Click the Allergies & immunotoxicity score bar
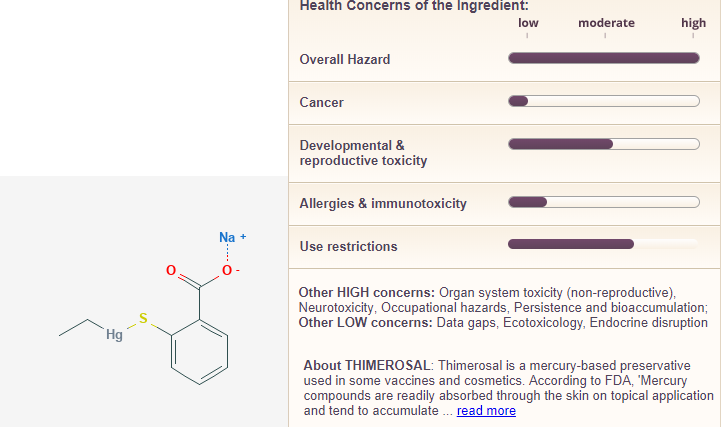This screenshot has height=447, width=724. pos(603,203)
